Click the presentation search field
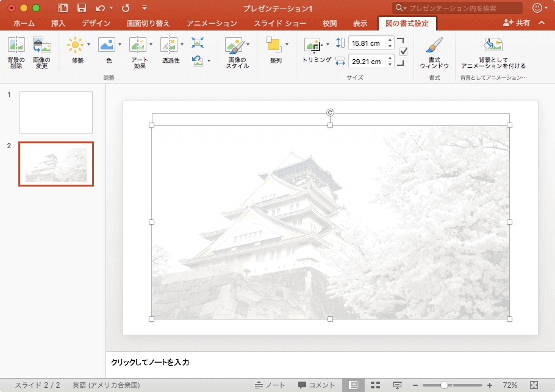Image resolution: width=555 pixels, height=392 pixels. 457,8
